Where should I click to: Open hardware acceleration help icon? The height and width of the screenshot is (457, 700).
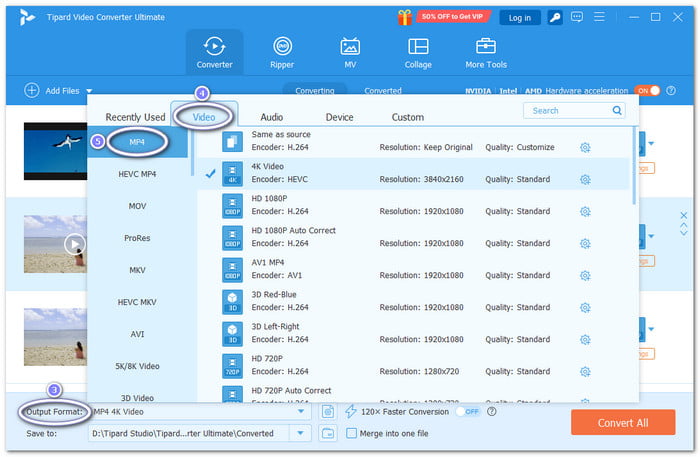coord(671,91)
